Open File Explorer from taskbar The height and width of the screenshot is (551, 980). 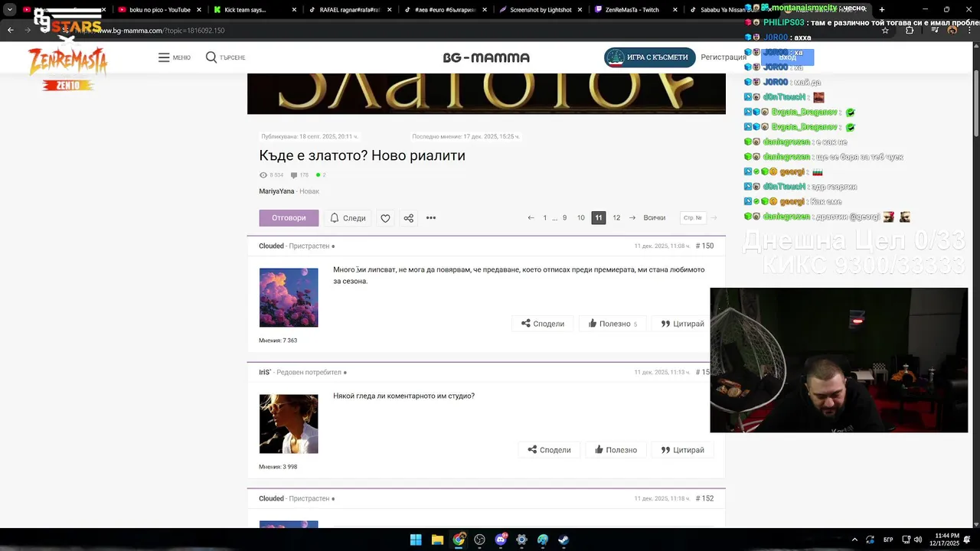[x=437, y=540]
